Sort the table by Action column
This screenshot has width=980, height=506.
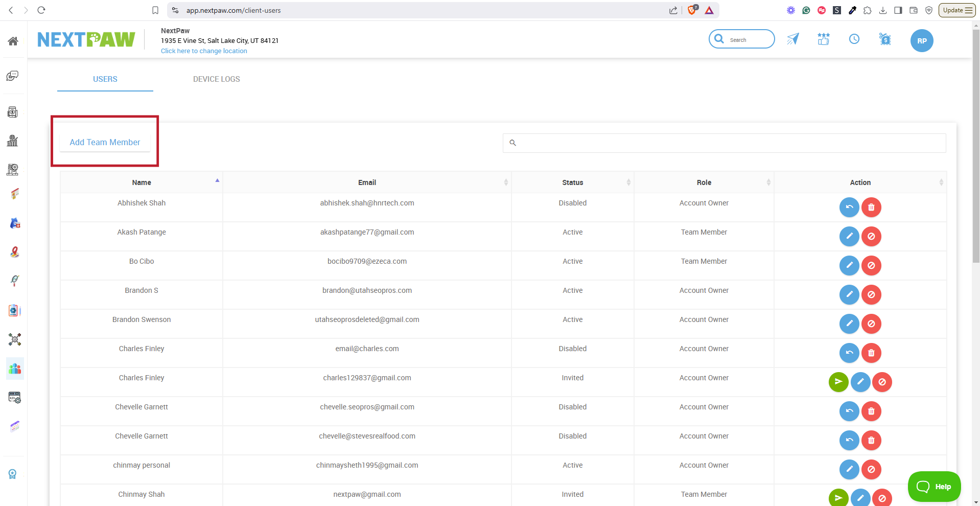pyautogui.click(x=860, y=182)
